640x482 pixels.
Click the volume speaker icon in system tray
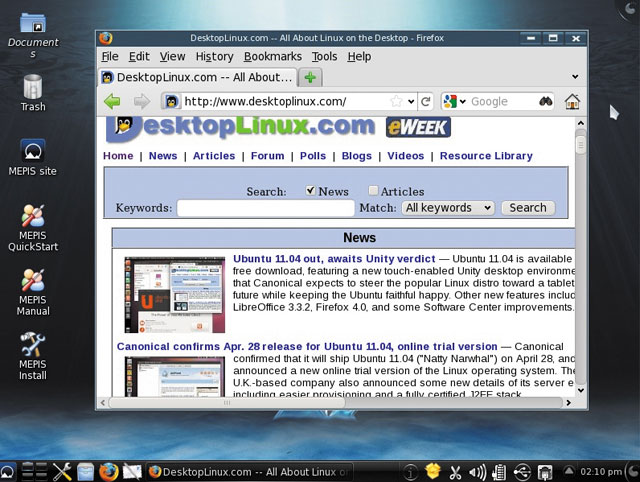pyautogui.click(x=476, y=471)
